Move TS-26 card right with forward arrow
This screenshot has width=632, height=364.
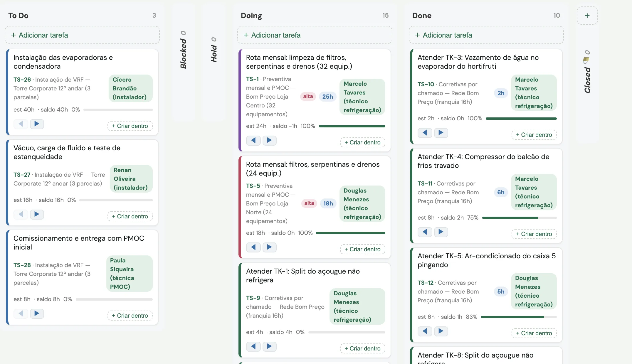[37, 124]
